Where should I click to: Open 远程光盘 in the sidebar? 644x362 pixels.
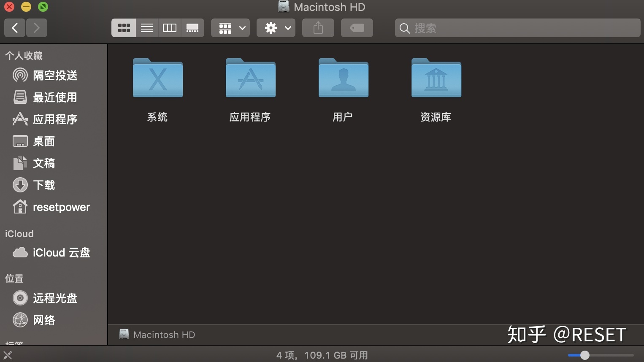pyautogui.click(x=54, y=298)
